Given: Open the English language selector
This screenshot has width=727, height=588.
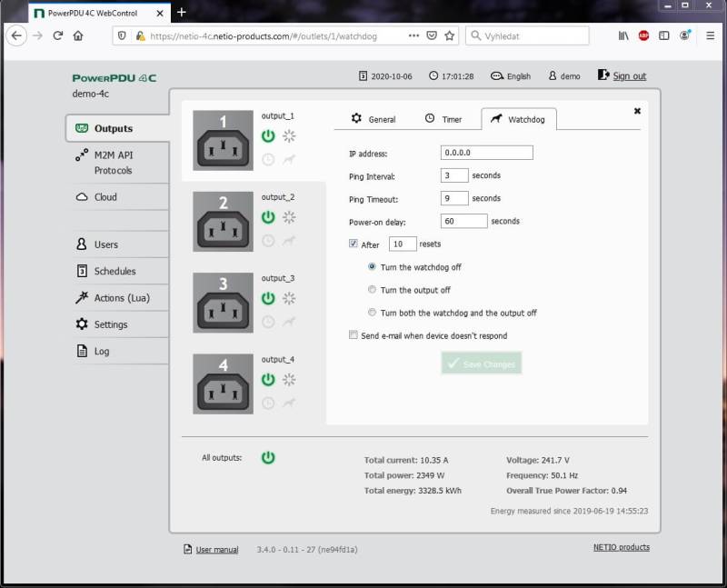Looking at the screenshot, I should click(511, 76).
